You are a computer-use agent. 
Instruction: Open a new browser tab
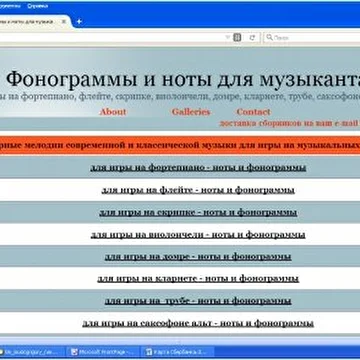click(79, 22)
